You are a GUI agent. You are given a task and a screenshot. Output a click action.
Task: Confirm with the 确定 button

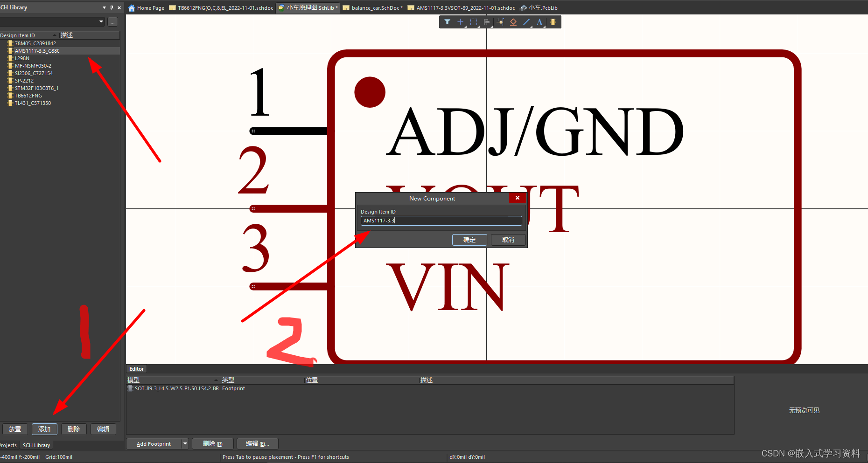(469, 240)
